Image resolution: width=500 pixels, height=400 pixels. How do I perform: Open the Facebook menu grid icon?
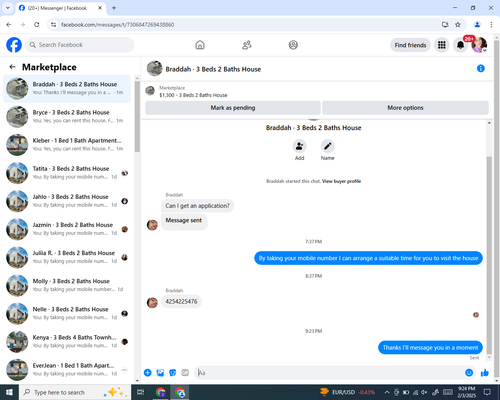pos(442,45)
